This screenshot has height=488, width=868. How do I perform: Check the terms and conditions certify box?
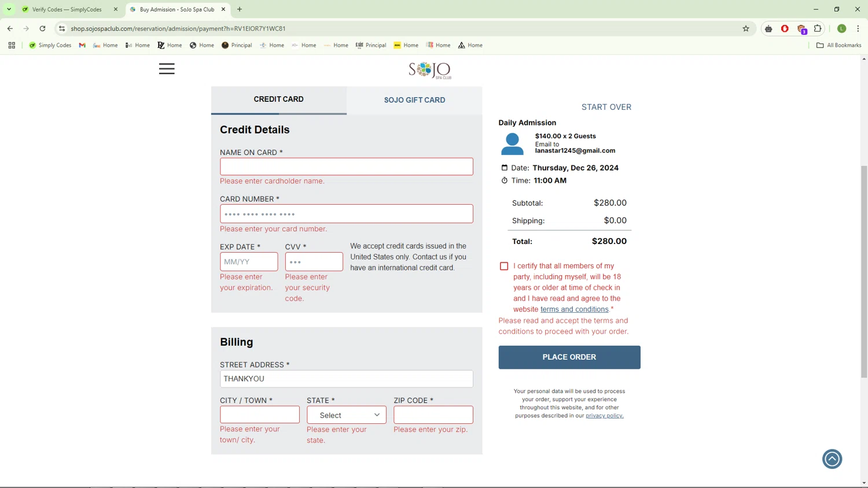pyautogui.click(x=504, y=266)
